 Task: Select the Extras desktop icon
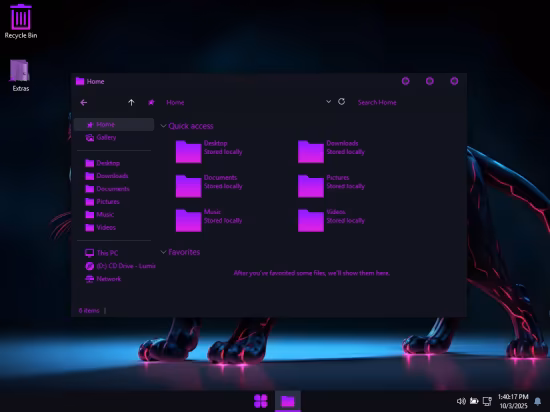point(20,75)
